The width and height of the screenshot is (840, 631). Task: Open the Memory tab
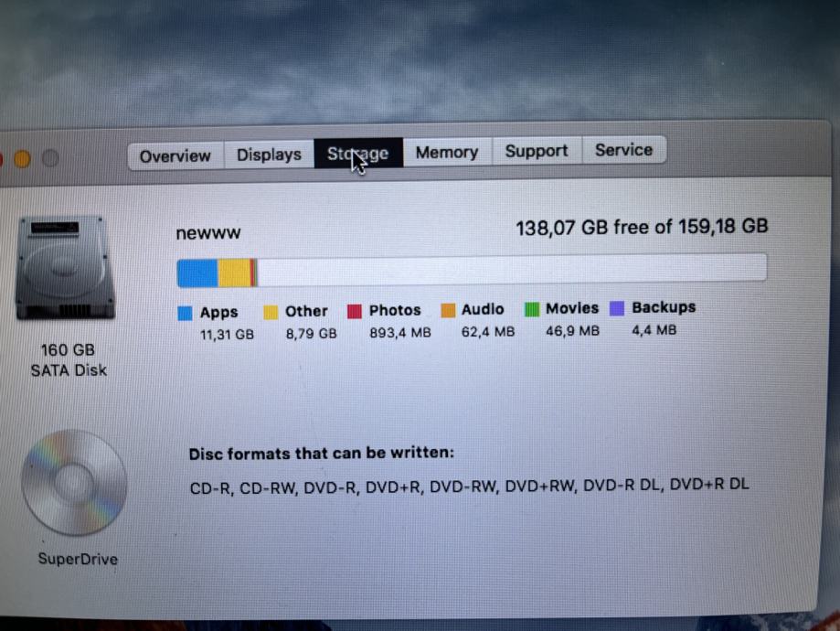coord(447,152)
